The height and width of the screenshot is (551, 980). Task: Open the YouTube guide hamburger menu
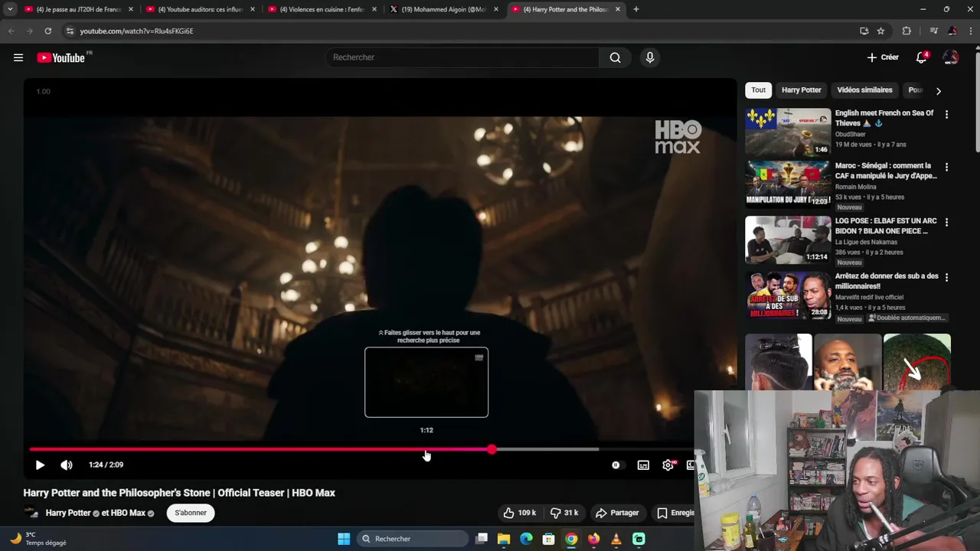[18, 57]
